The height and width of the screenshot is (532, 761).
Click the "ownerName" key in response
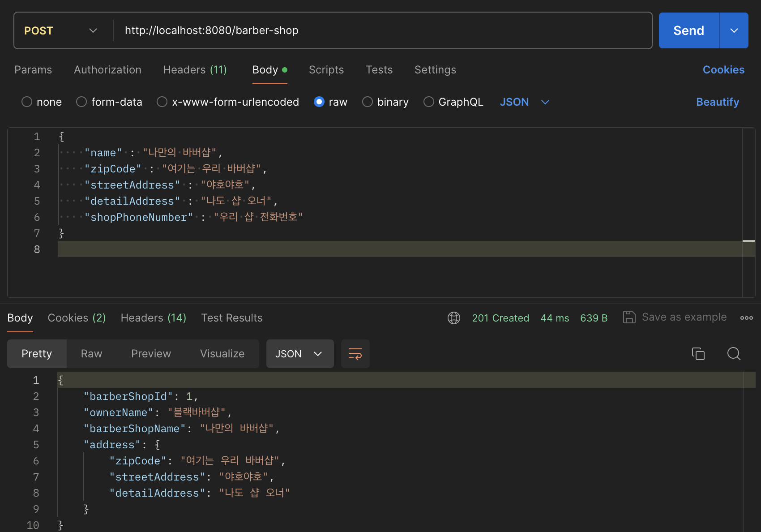119,412
